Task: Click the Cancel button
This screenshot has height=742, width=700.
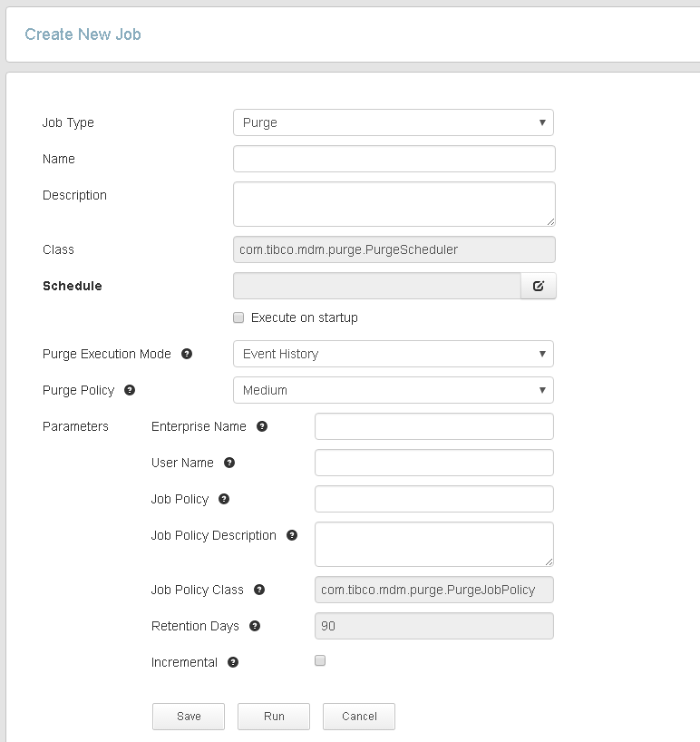Action: pos(359,717)
